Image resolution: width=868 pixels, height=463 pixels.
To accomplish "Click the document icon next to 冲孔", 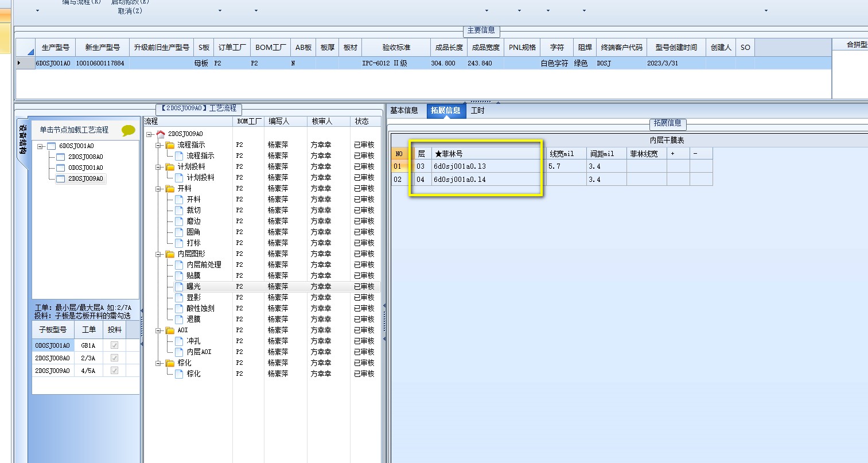I will pyautogui.click(x=179, y=341).
